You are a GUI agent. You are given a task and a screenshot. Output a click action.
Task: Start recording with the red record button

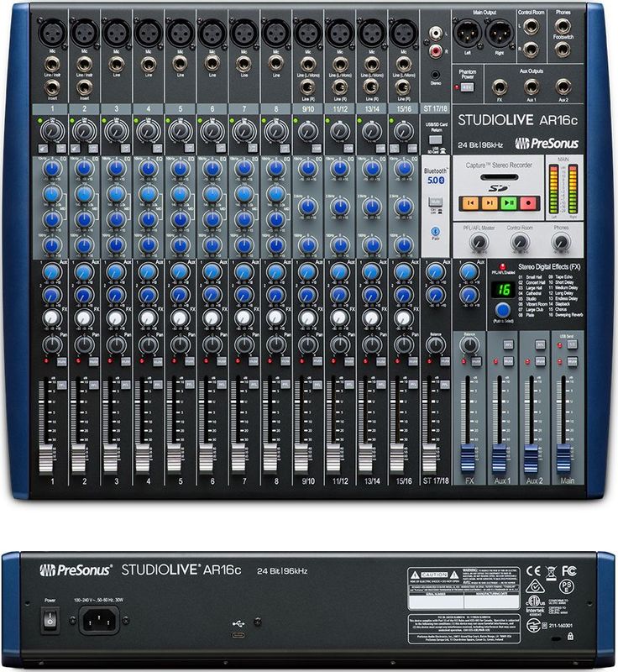point(528,203)
